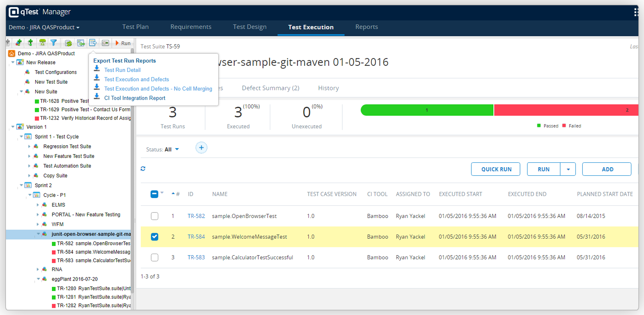Collapse the eggPlant 2016-07-20 node
Screen dimensions: 644x315
(38, 279)
